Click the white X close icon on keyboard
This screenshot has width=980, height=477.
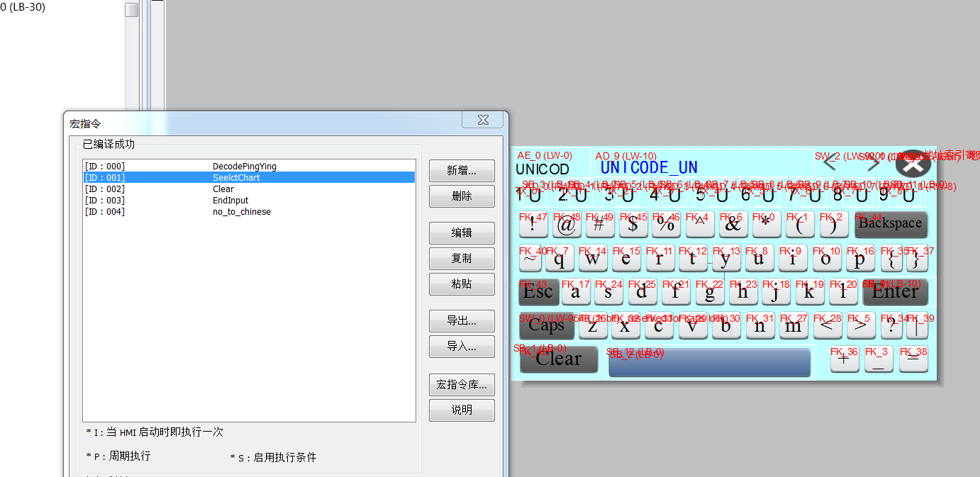pos(913,164)
